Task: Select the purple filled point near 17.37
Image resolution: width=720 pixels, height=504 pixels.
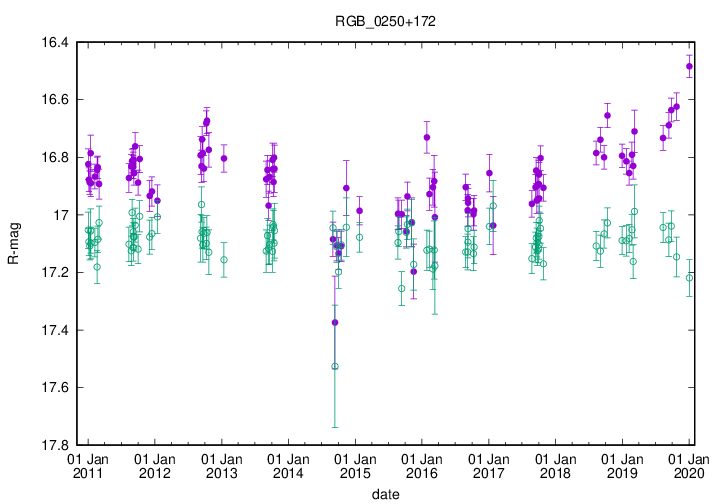Action: pos(335,322)
